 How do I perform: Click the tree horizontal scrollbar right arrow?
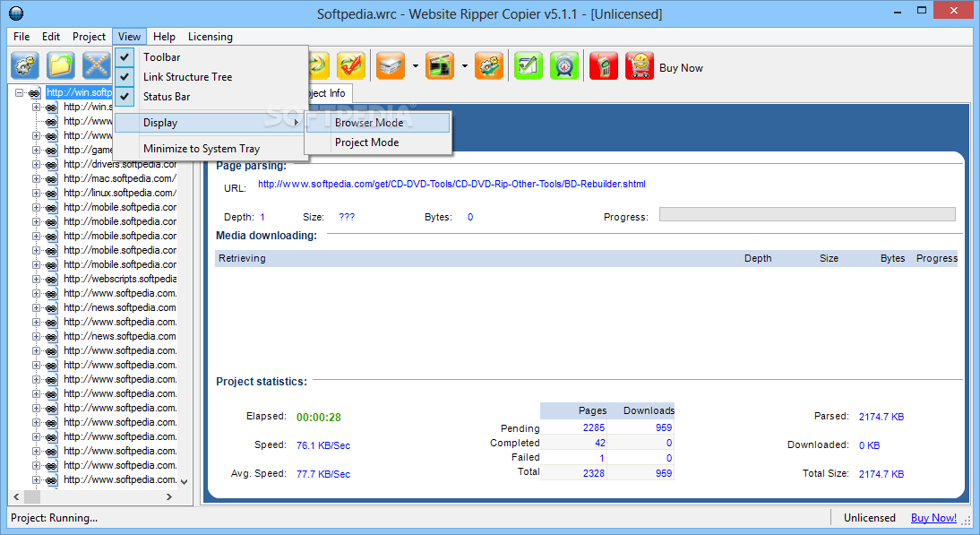click(168, 496)
